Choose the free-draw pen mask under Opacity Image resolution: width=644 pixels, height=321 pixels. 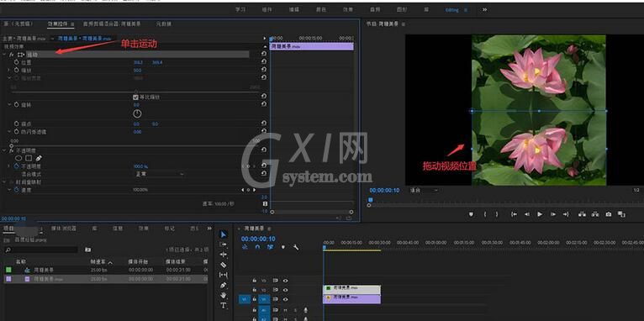tap(39, 158)
